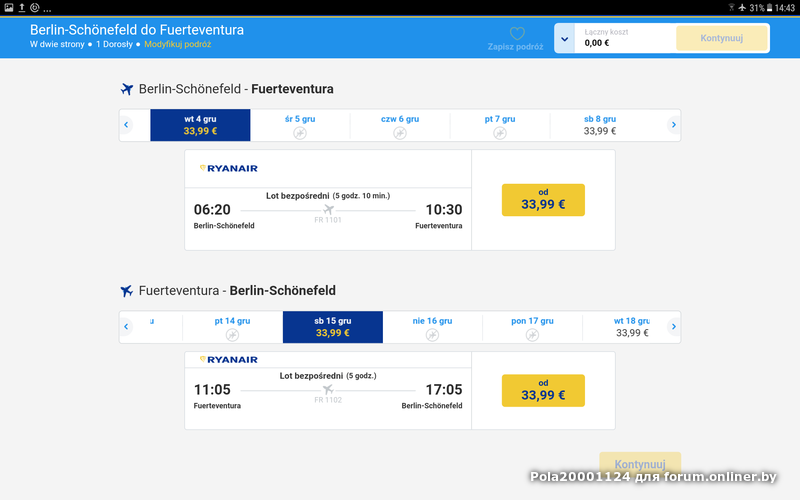This screenshot has width=800, height=500.
Task: Click the Ryanair logo on outbound flight
Action: [229, 169]
